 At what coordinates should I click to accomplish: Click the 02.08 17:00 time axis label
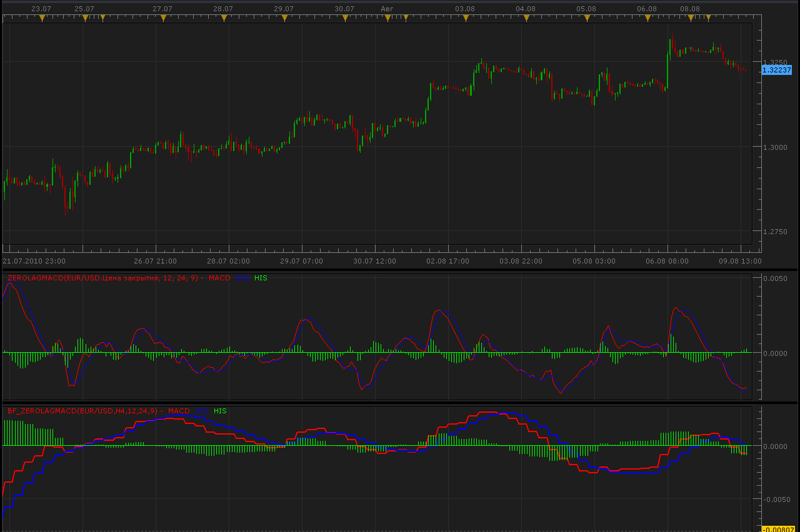[447, 261]
